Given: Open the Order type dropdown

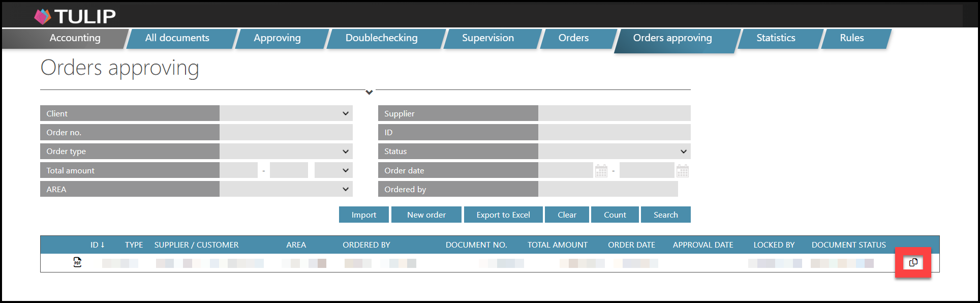Looking at the screenshot, I should [286, 151].
